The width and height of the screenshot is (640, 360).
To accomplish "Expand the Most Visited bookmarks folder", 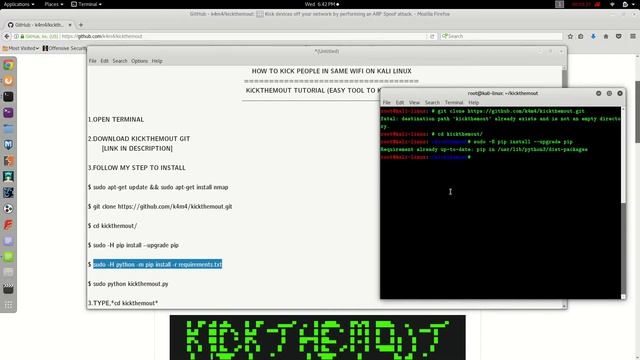I will click(20, 48).
